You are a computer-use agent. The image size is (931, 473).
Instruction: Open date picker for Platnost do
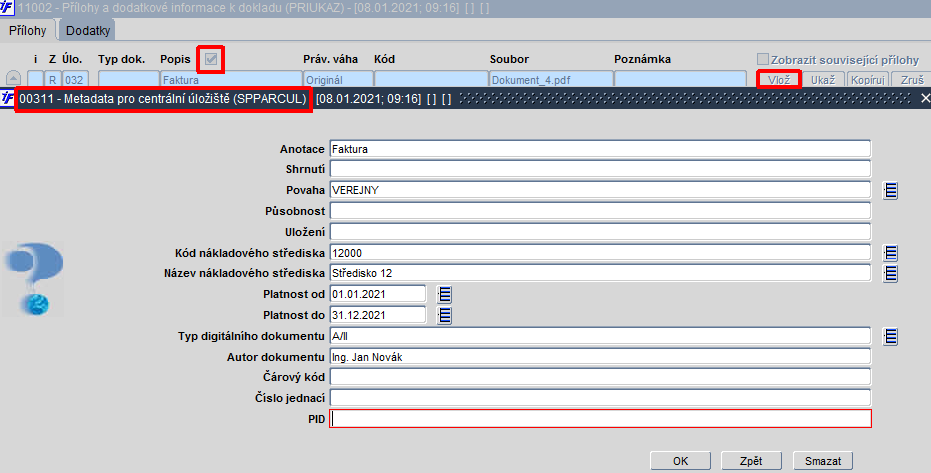444,316
